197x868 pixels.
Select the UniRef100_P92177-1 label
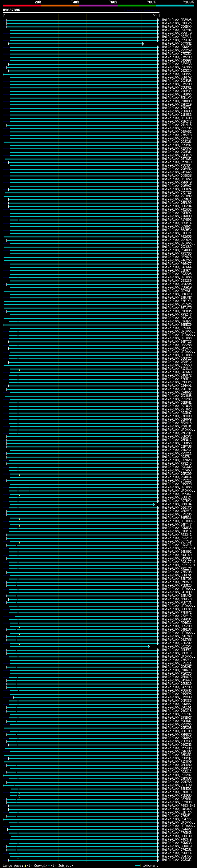click(179, 565)
